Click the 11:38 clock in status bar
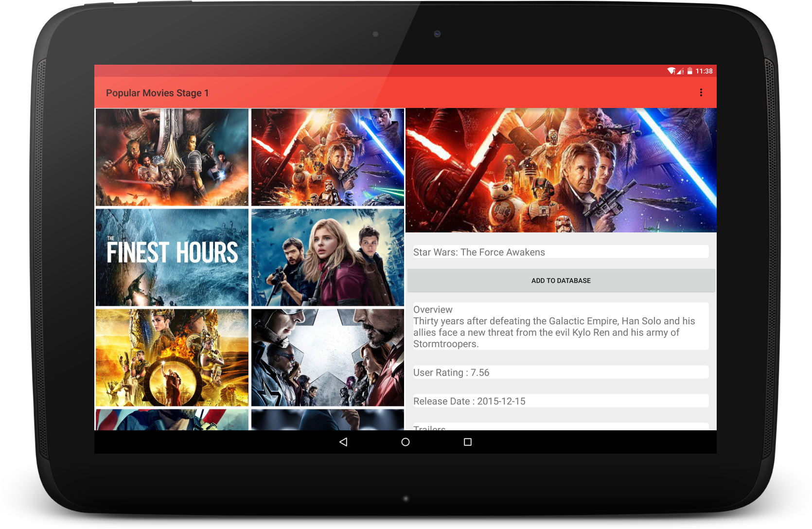Image resolution: width=812 pixels, height=529 pixels. click(704, 71)
